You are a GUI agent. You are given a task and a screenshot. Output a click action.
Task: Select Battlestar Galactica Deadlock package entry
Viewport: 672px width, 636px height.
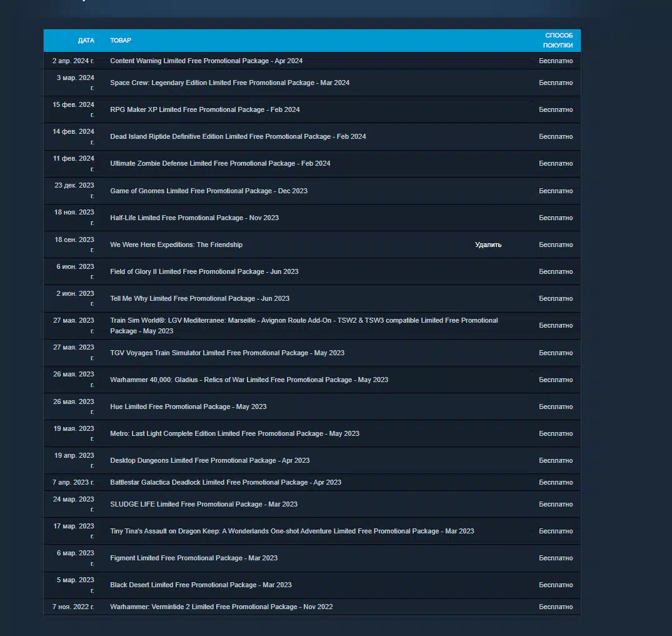point(226,482)
